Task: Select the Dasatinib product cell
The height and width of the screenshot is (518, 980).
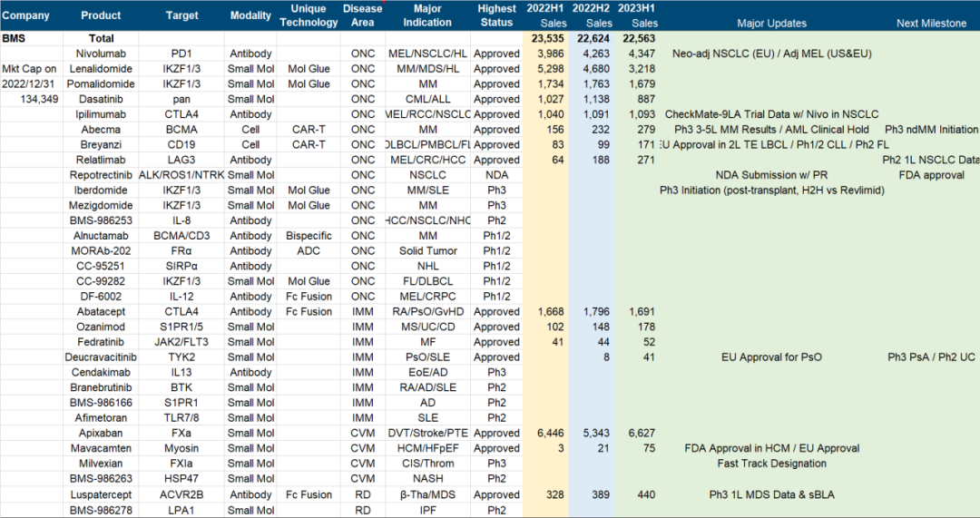Action: coord(101,99)
